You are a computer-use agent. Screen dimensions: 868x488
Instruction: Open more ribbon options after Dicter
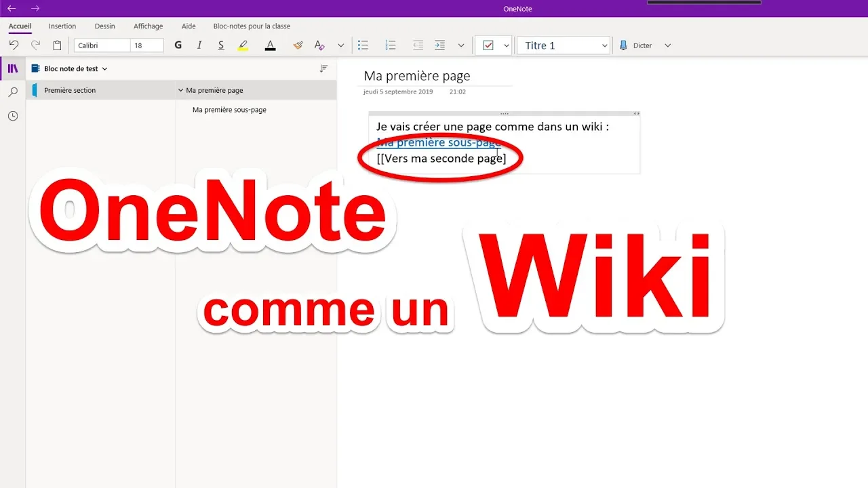[x=667, y=45]
